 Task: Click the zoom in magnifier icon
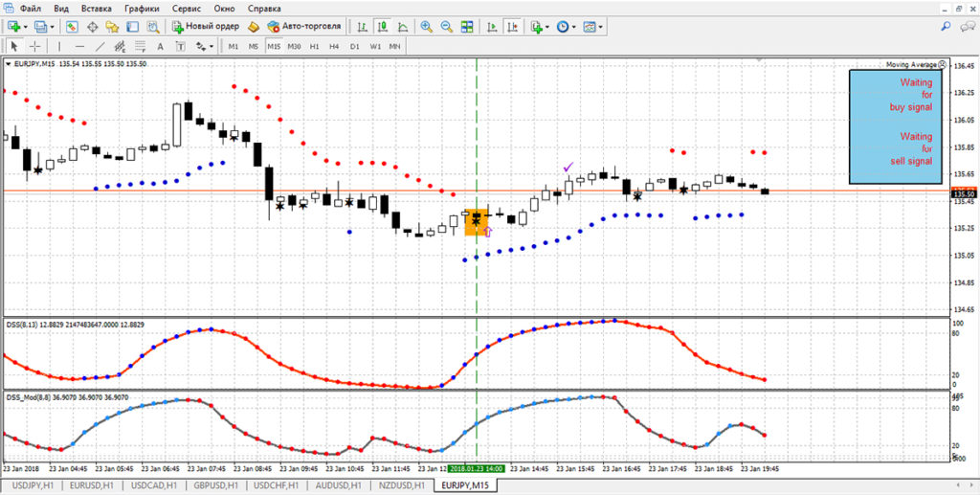point(426,27)
